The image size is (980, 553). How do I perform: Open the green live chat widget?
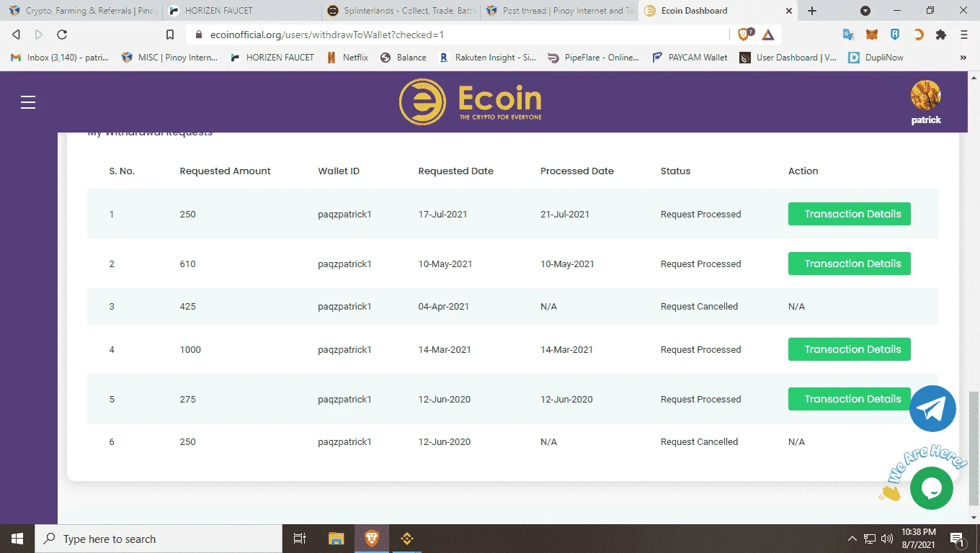coord(932,488)
